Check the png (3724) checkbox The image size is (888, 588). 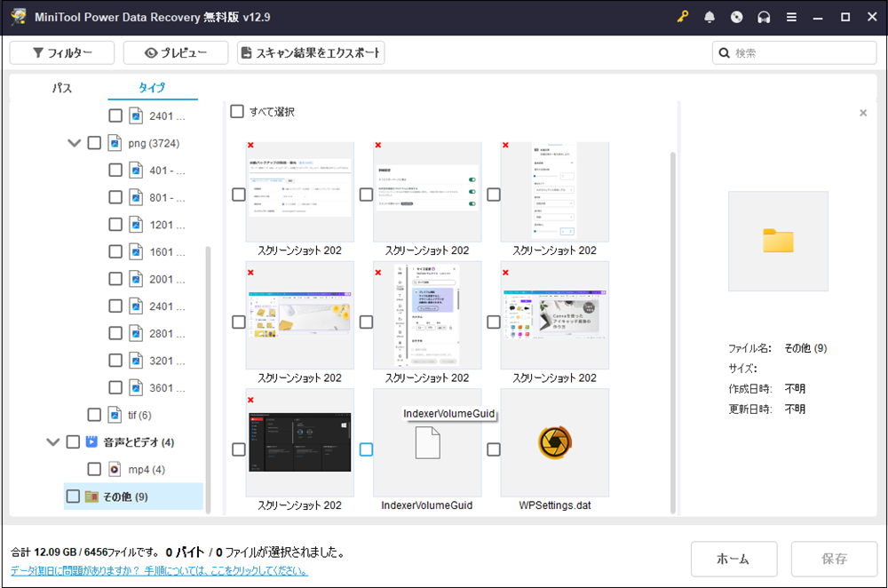94,143
